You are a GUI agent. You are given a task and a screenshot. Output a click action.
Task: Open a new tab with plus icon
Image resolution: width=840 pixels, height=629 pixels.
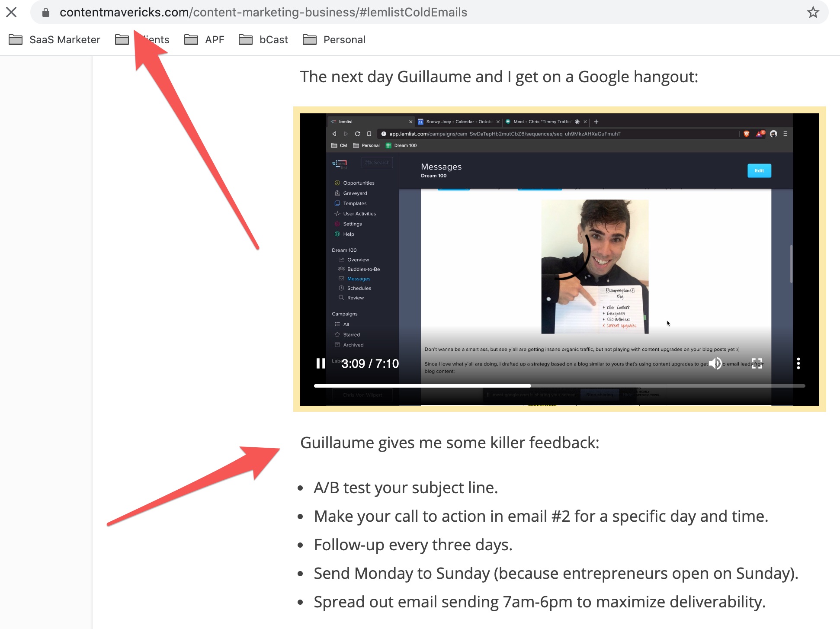[596, 122]
